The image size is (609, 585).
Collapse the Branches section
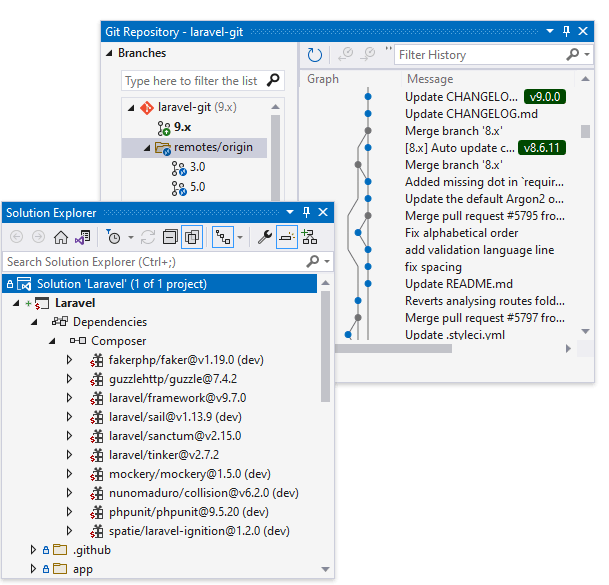click(110, 53)
